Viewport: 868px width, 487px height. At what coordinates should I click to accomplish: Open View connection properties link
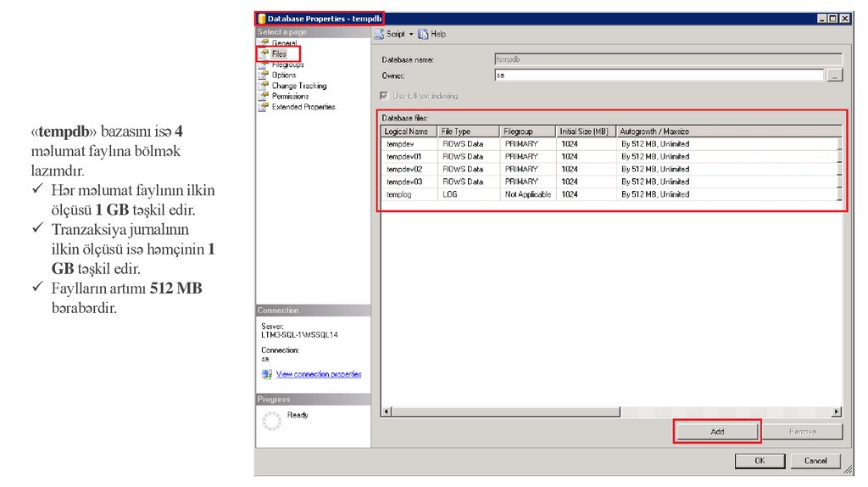[x=319, y=374]
